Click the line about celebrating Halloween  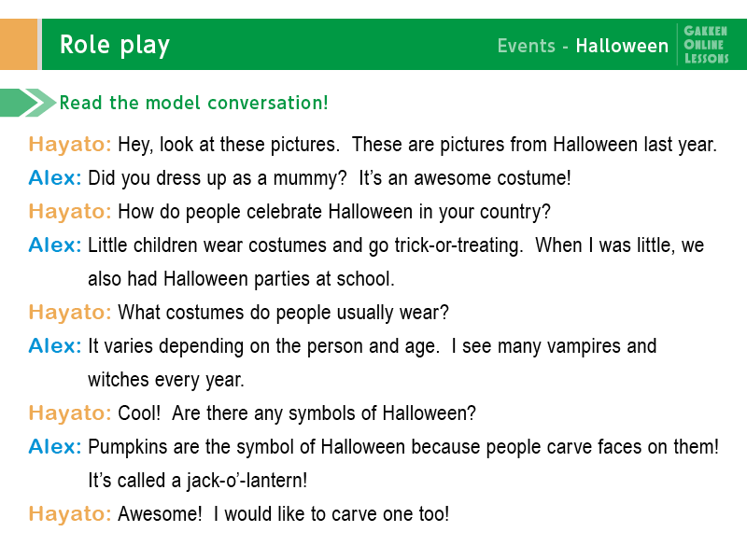[334, 212]
